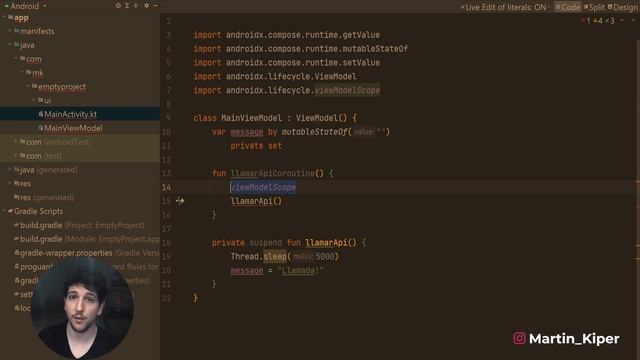640x360 pixels.
Task: Click the llamarApi() call on line 15
Action: pos(256,201)
